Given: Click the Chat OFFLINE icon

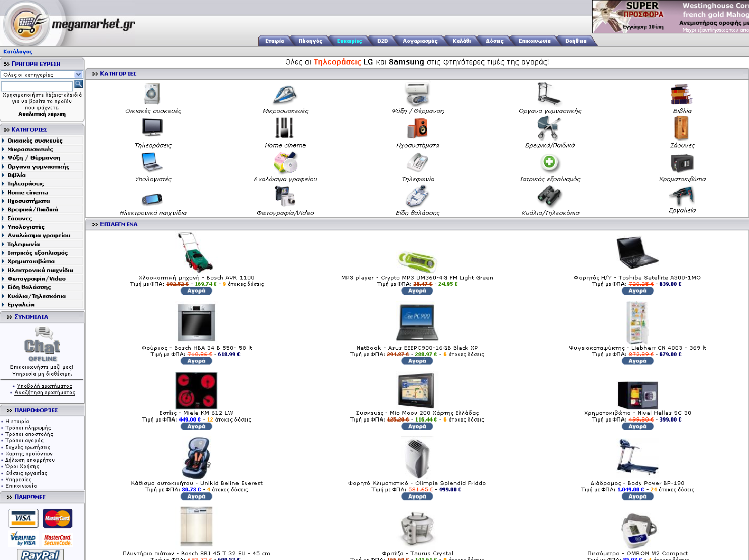Looking at the screenshot, I should (x=42, y=344).
